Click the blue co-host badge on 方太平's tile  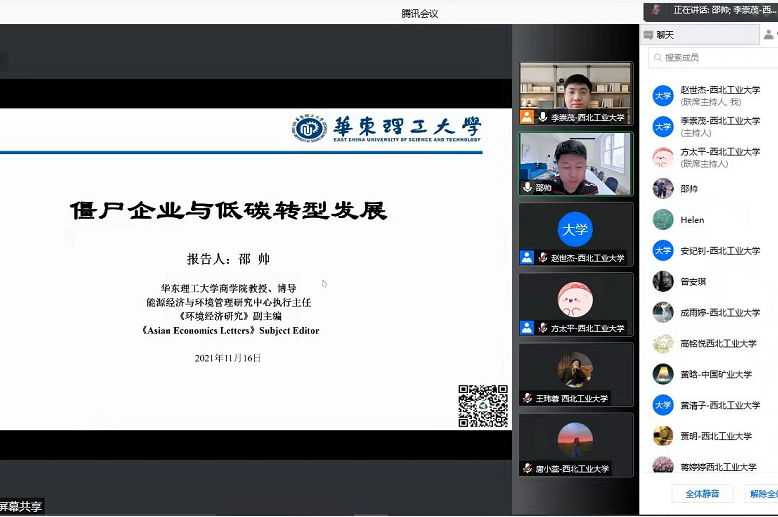pyautogui.click(x=527, y=328)
